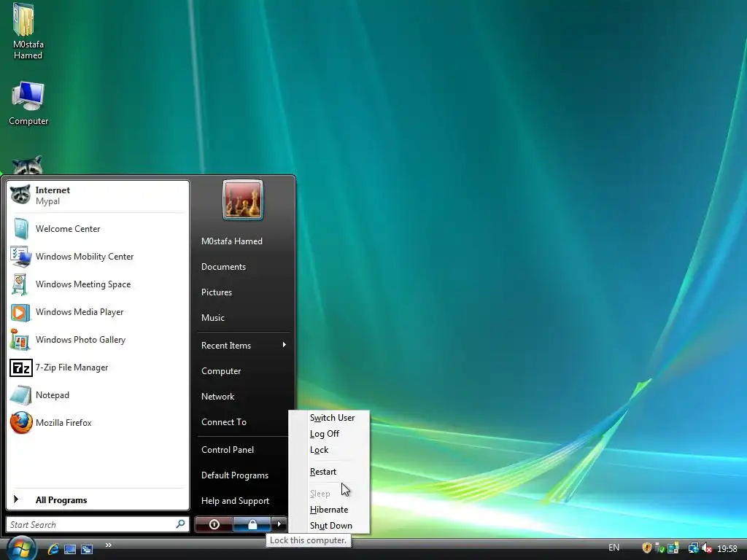Open Windows Security Alerts shield tray icon
Image resolution: width=747 pixels, height=560 pixels.
(647, 548)
